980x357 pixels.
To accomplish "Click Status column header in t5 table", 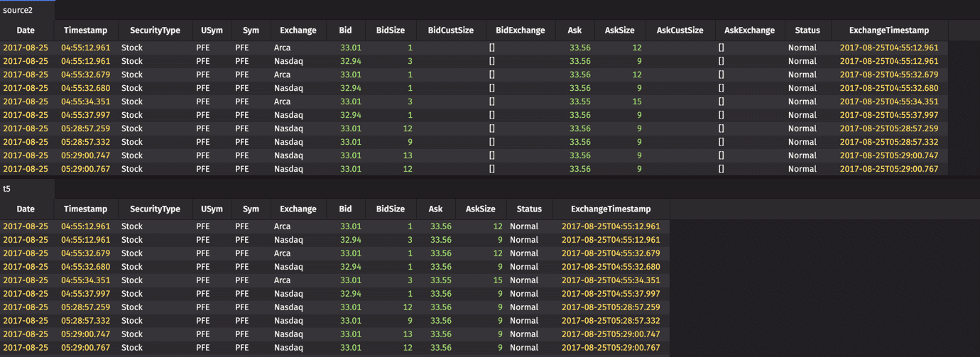I will [529, 209].
